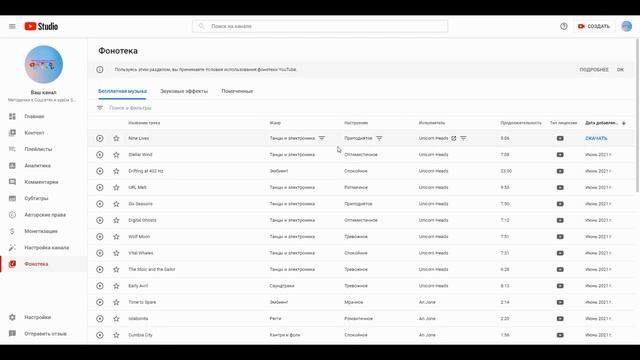
Task: Open the Unicorn Heads artist external link icon
Action: click(x=453, y=138)
